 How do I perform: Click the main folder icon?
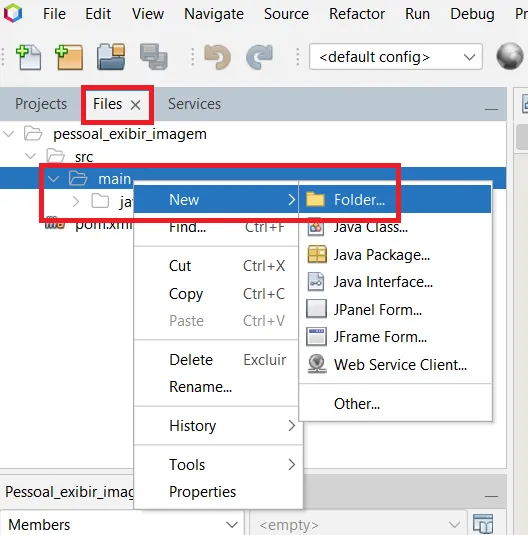[78, 178]
